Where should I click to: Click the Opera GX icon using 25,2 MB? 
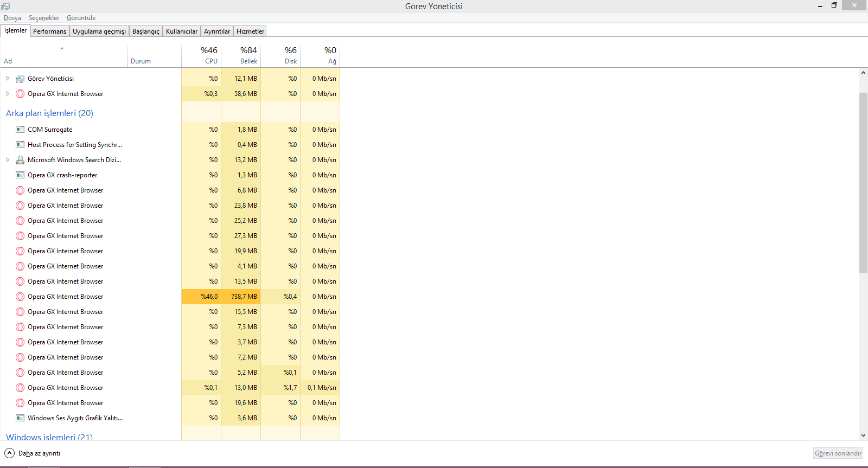tap(20, 221)
